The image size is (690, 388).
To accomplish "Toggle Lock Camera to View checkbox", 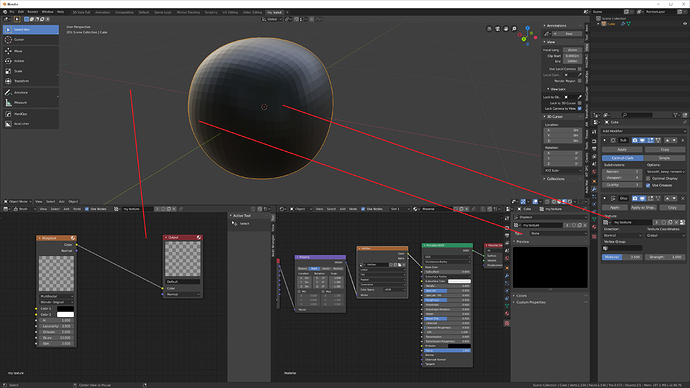I will point(580,108).
